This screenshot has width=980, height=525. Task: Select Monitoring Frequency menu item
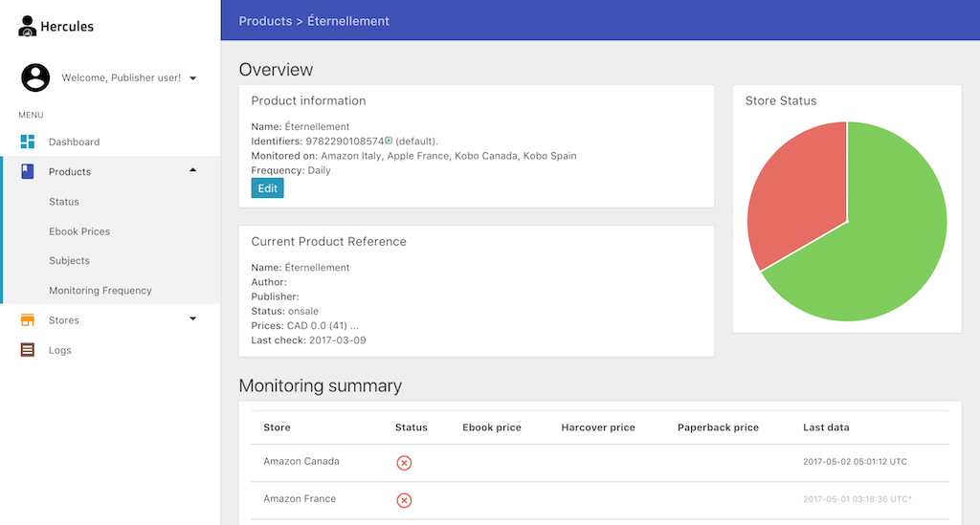click(x=100, y=291)
